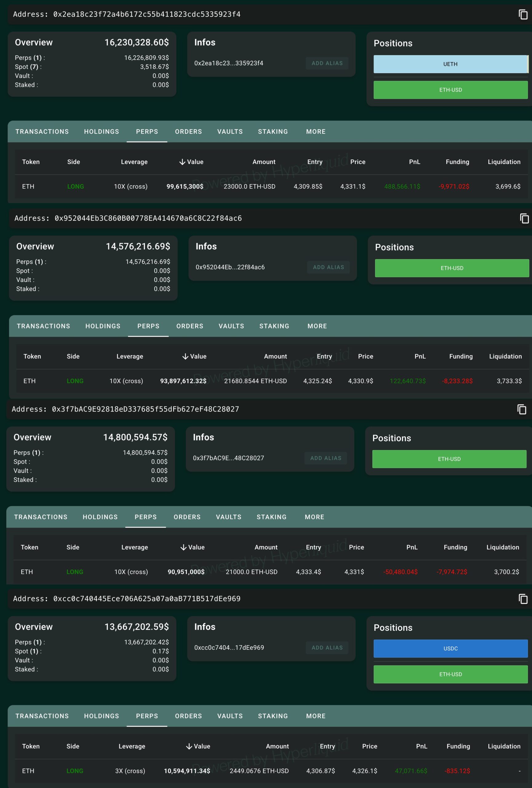The width and height of the screenshot is (532, 788).
Task: Add an alias for 0x952044Eb...22f84ac6
Action: (328, 267)
